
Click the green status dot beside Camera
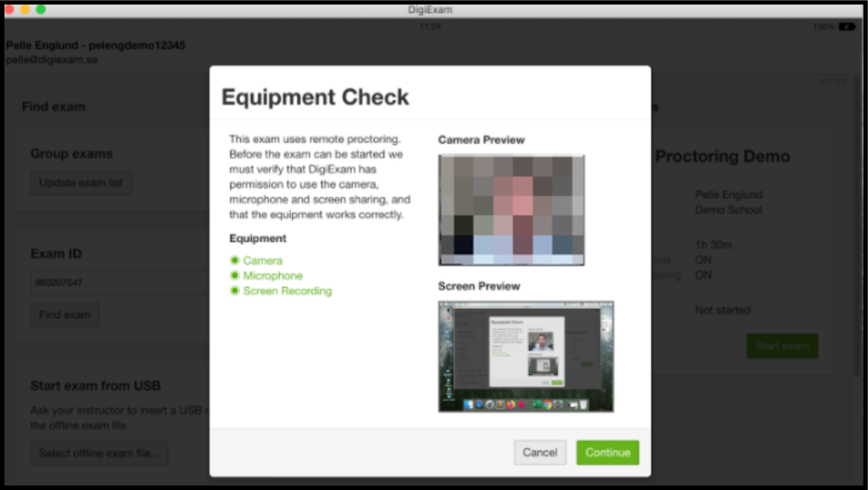[x=235, y=261]
